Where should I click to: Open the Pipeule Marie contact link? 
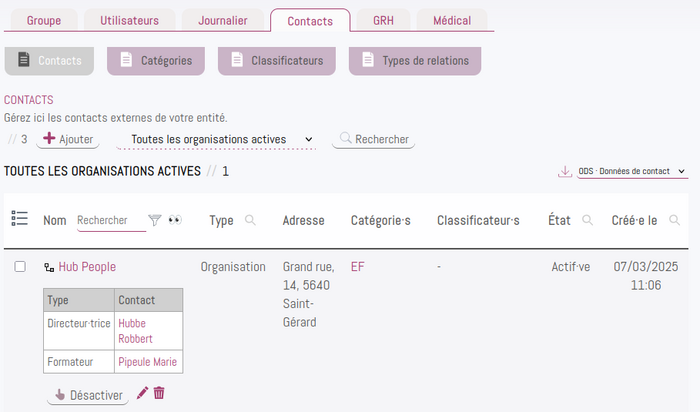pos(147,362)
